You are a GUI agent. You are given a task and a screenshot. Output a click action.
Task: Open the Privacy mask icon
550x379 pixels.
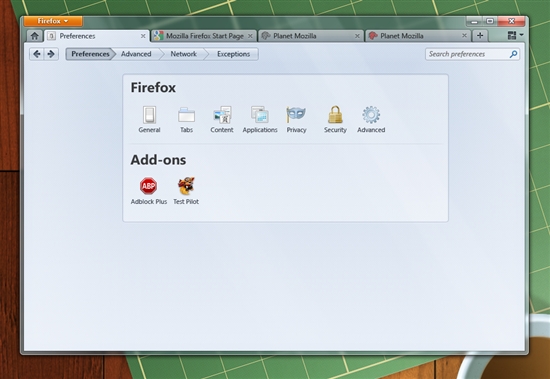pyautogui.click(x=296, y=115)
